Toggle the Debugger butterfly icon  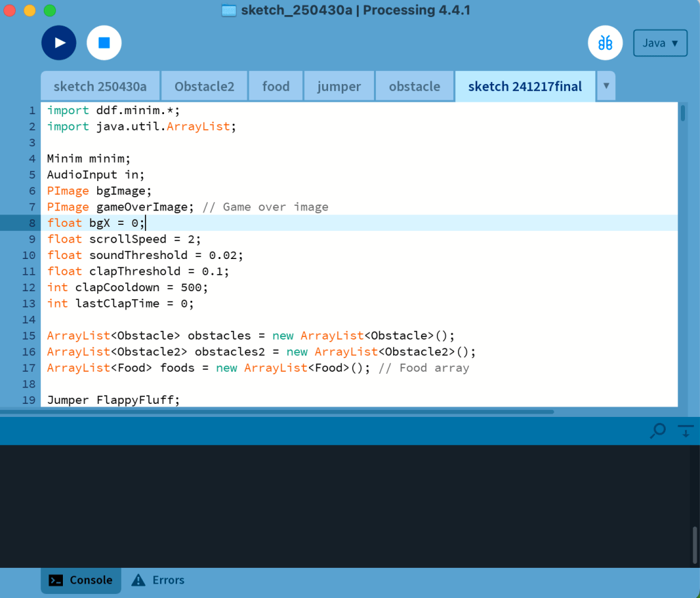pyautogui.click(x=605, y=43)
